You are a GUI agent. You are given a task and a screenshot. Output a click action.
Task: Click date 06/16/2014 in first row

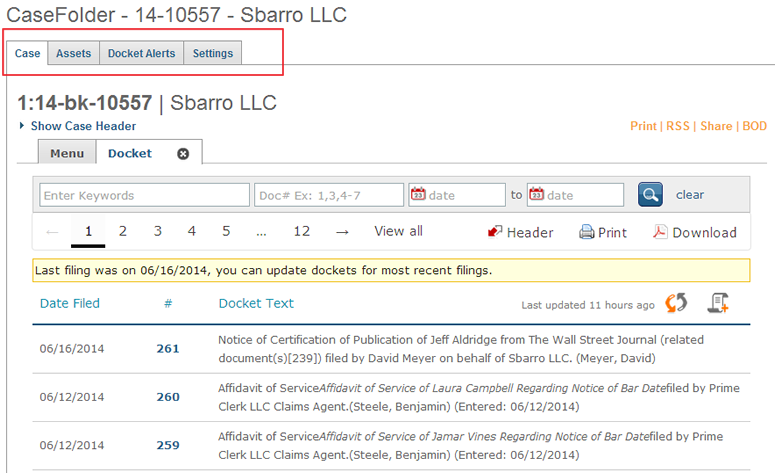coord(72,348)
